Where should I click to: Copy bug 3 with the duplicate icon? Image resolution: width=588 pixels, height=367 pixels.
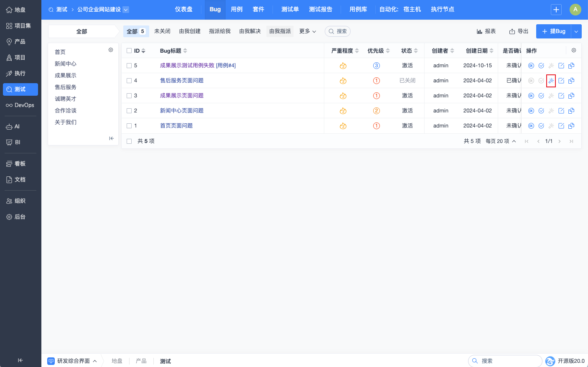click(x=571, y=96)
